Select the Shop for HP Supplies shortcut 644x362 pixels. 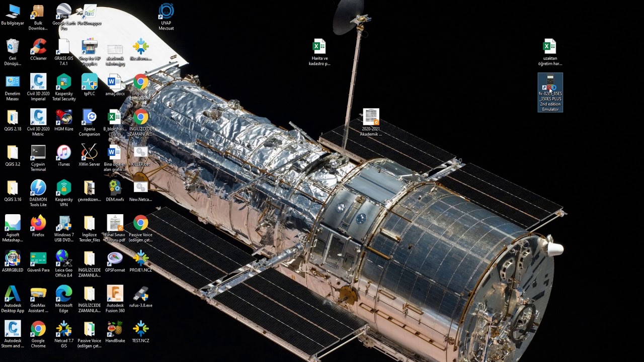[x=90, y=52]
